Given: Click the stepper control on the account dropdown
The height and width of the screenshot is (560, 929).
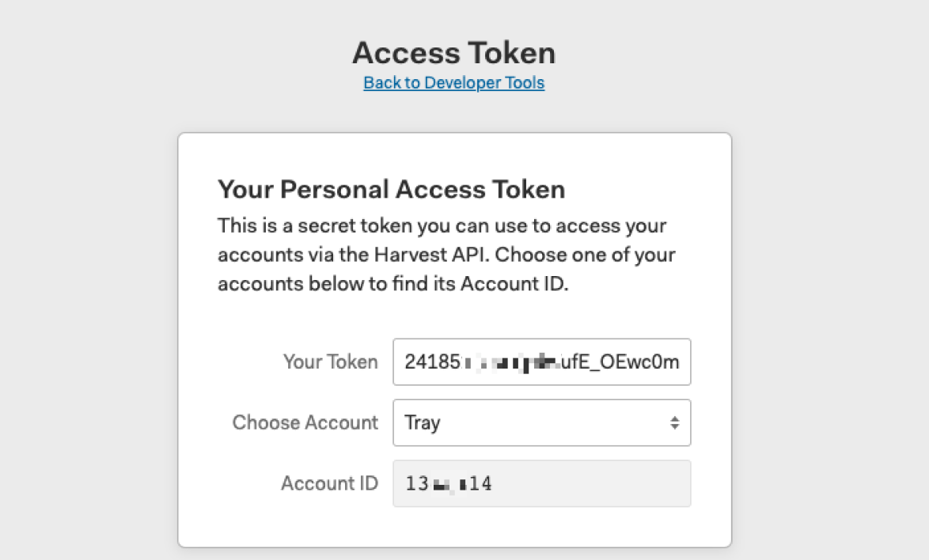Looking at the screenshot, I should [x=674, y=422].
